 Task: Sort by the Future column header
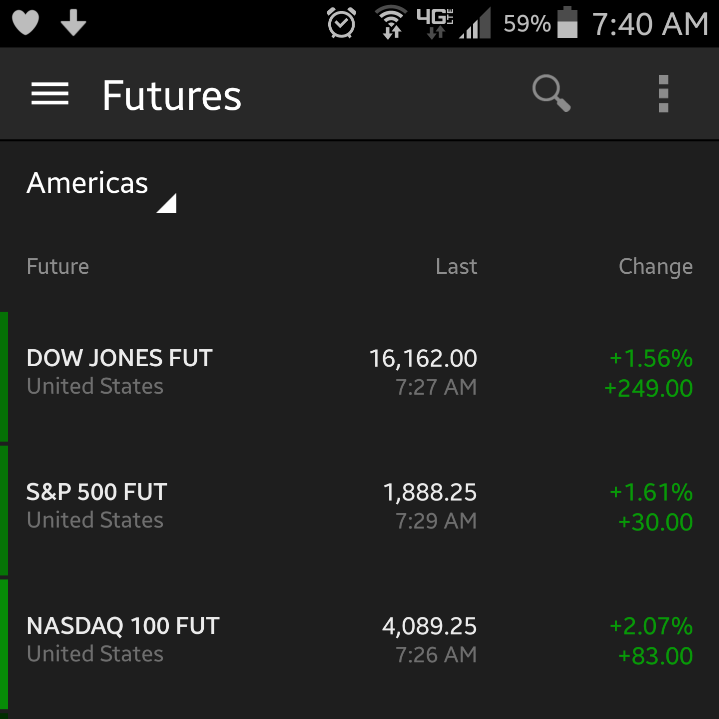tap(58, 266)
